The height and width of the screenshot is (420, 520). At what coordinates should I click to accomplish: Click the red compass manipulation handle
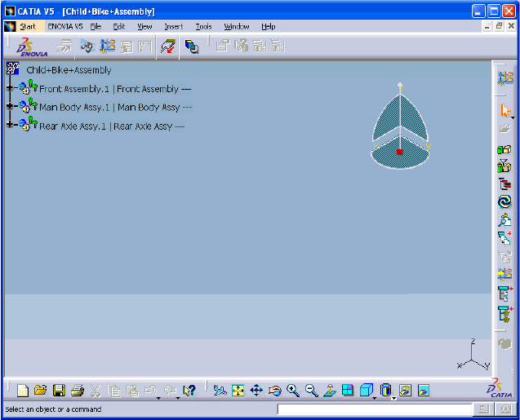399,152
